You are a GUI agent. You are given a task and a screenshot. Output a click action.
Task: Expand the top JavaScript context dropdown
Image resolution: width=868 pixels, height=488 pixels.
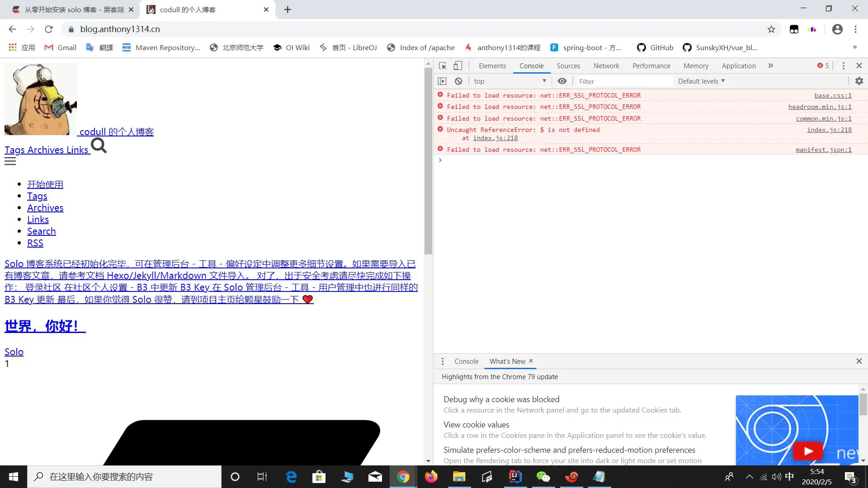tap(510, 81)
